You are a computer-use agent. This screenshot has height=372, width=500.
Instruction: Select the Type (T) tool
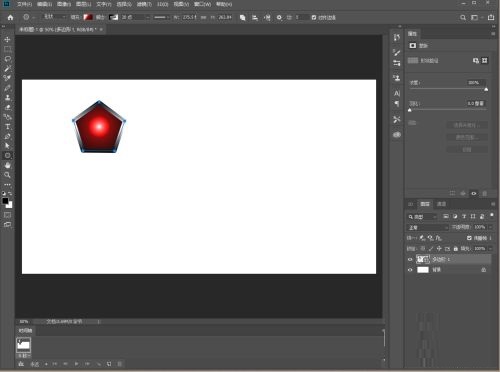(x=7, y=127)
